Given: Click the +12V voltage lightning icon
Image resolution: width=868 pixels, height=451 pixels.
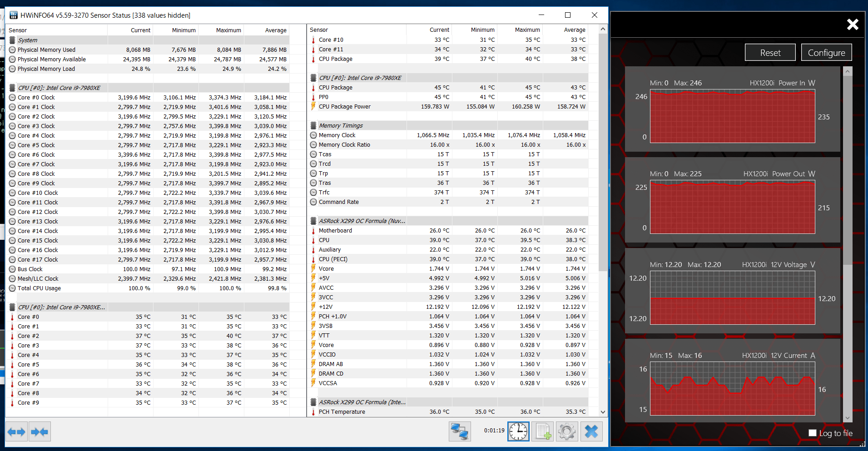Looking at the screenshot, I should 313,307.
